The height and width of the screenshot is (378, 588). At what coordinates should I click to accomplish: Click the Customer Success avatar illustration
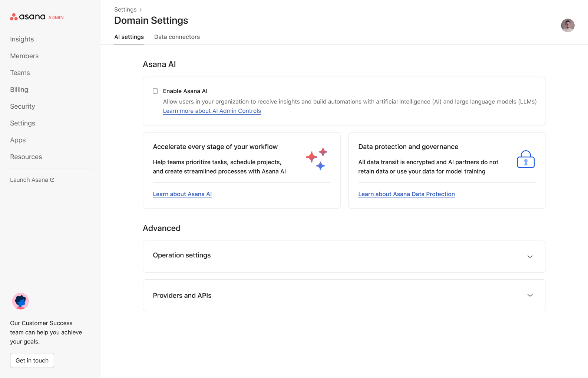(20, 301)
